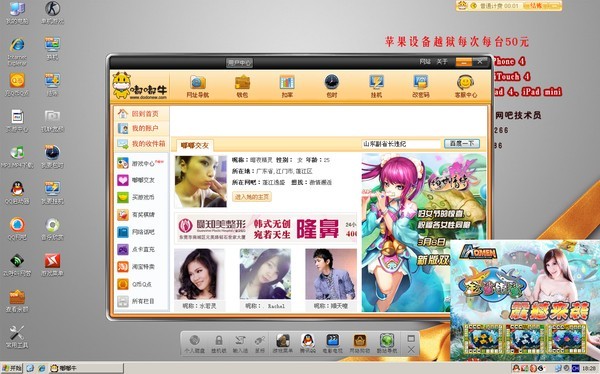Open 网络购物 basket icon in bottom dock

[360, 343]
